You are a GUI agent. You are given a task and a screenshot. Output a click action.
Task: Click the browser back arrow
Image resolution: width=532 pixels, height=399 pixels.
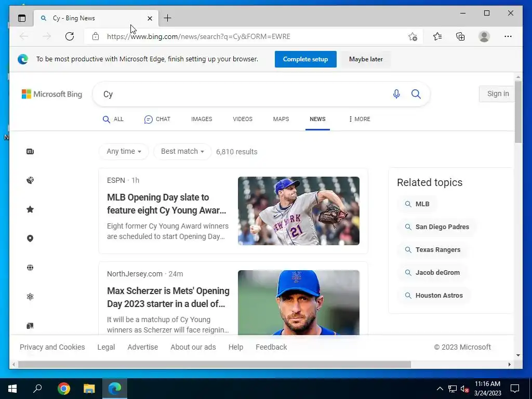[24, 36]
